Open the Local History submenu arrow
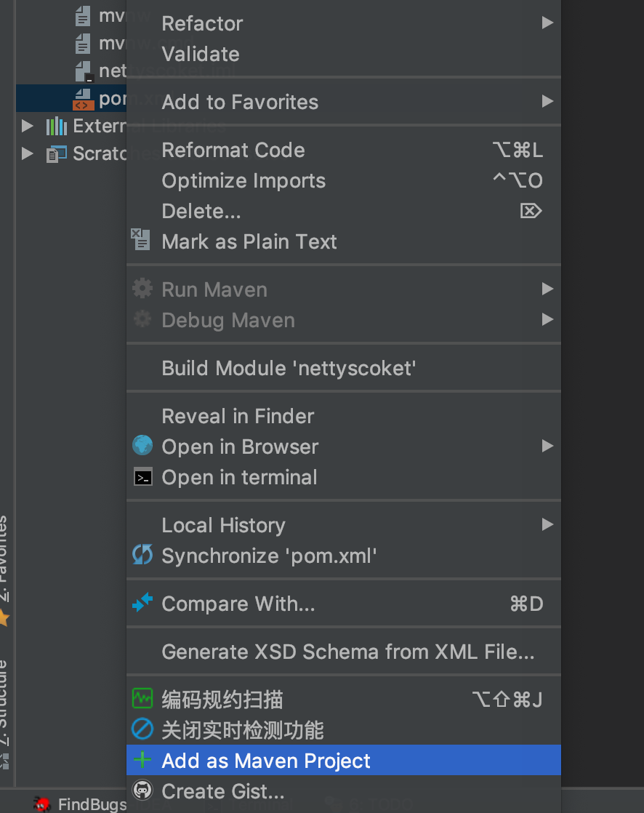644x813 pixels. click(547, 524)
